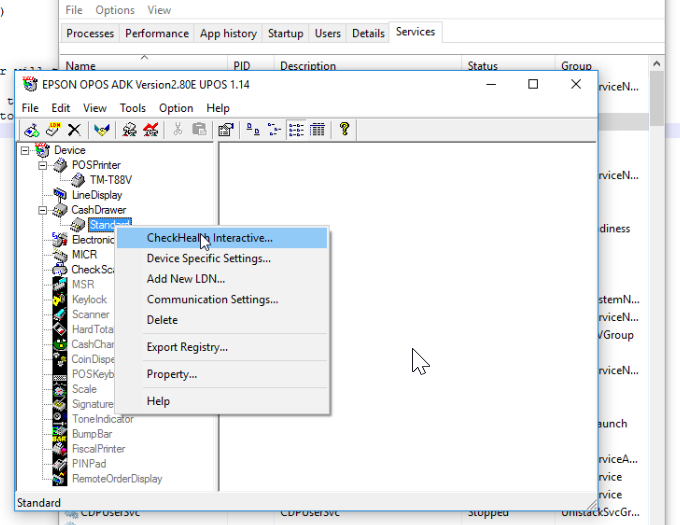This screenshot has height=525, width=680.
Task: Select the ToneIndicator tree item
Action: 103,419
